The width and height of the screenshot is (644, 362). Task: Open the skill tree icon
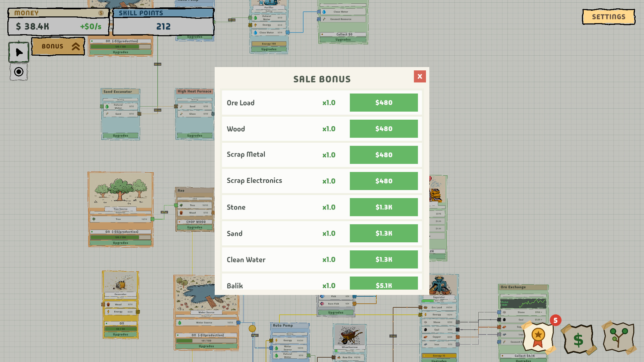point(619,338)
